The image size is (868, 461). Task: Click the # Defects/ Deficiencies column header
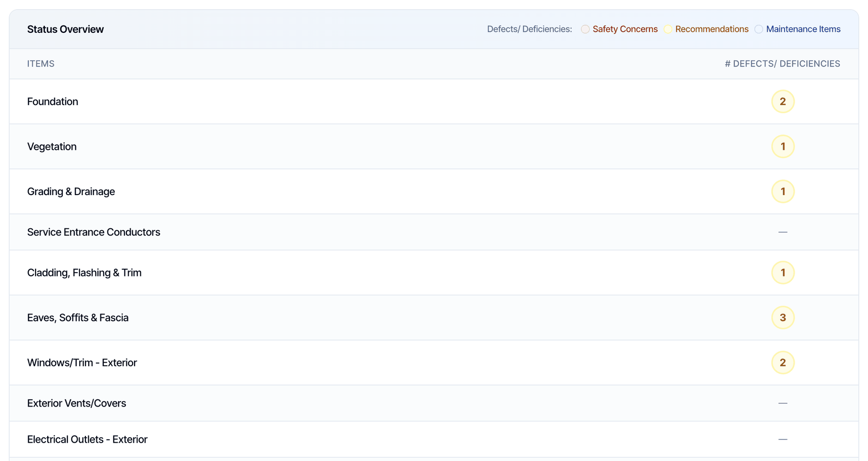782,64
